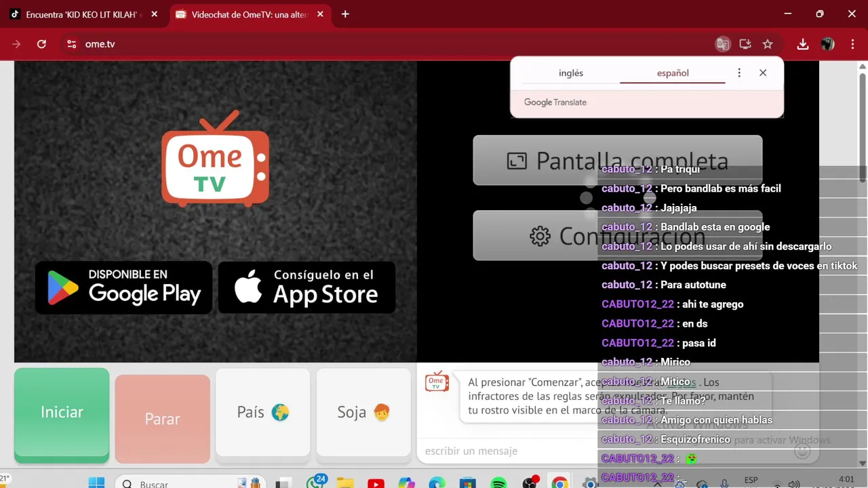Open Chrome downloads icon

803,44
